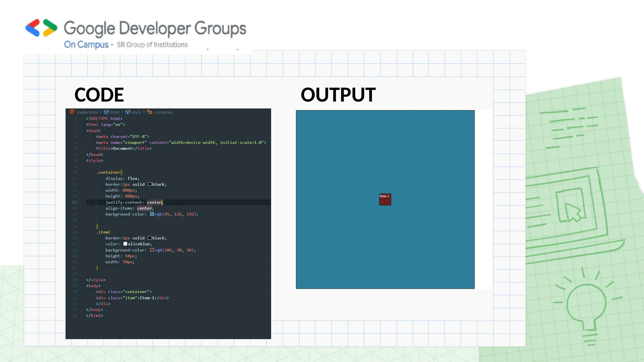Expand chevron after index.html in breadcrumb
The image size is (644, 362).
101,112
